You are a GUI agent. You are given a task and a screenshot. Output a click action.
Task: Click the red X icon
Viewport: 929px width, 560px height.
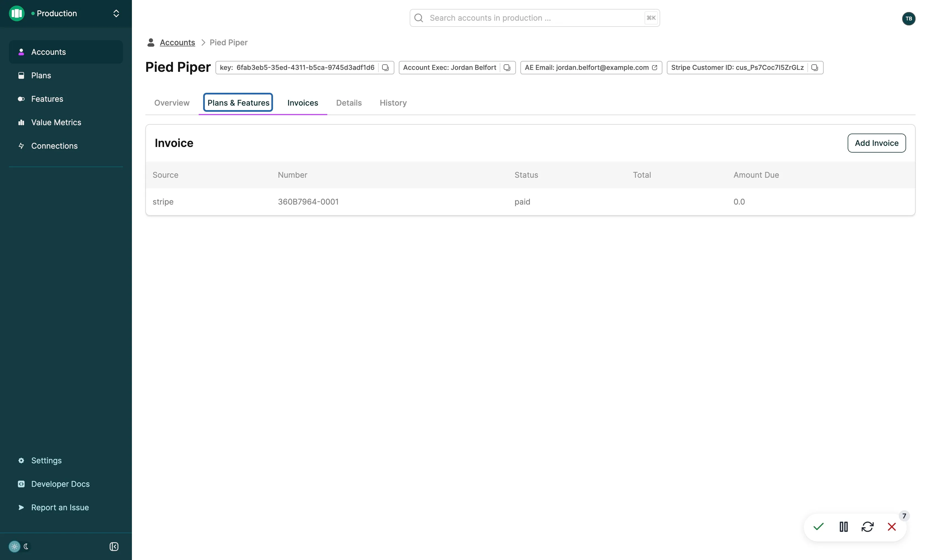point(892,526)
